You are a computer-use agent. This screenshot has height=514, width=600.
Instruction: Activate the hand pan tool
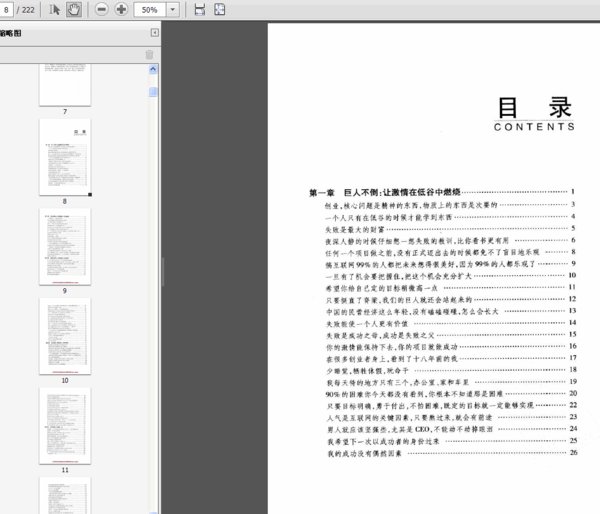point(73,10)
